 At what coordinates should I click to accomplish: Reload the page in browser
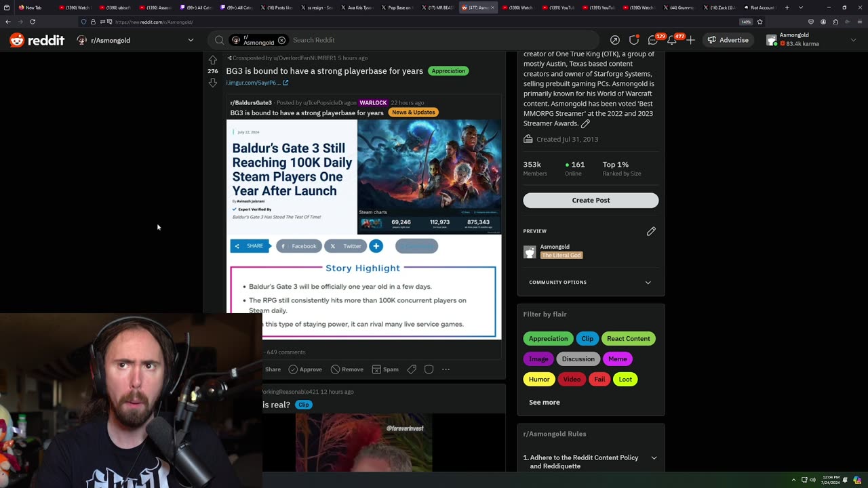point(32,22)
